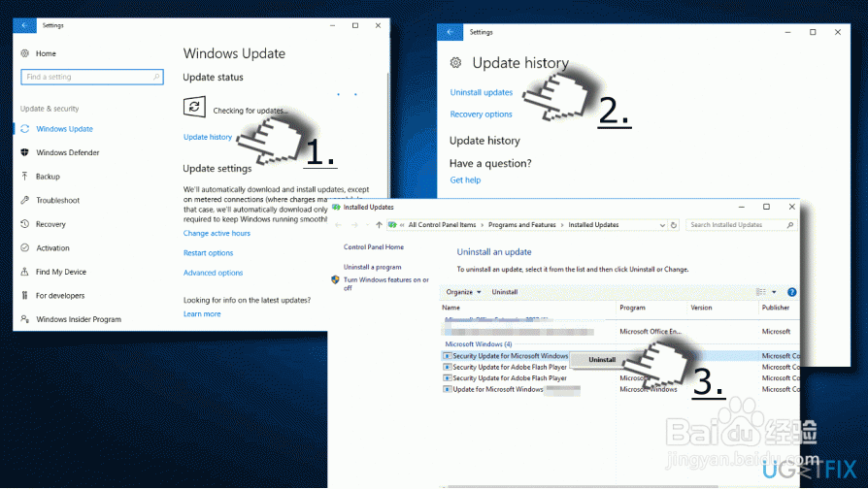Select Windows Insider Program in sidebar

click(x=79, y=319)
